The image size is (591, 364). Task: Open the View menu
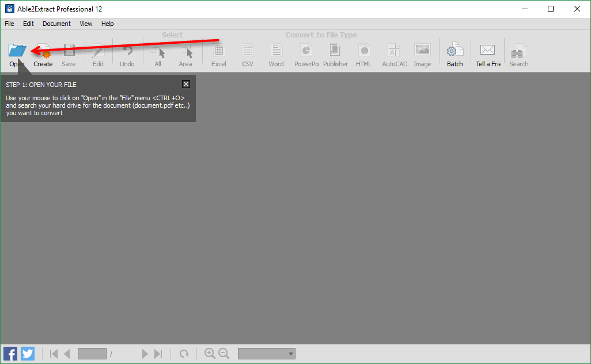pyautogui.click(x=86, y=24)
